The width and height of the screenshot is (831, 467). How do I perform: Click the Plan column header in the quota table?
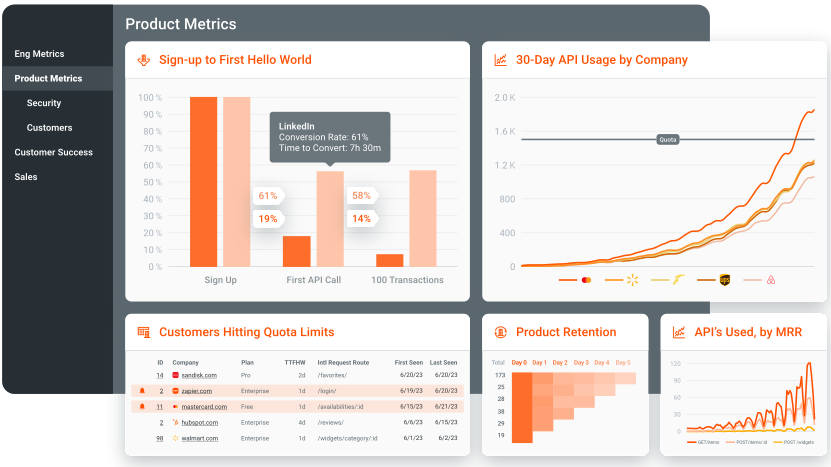[247, 363]
